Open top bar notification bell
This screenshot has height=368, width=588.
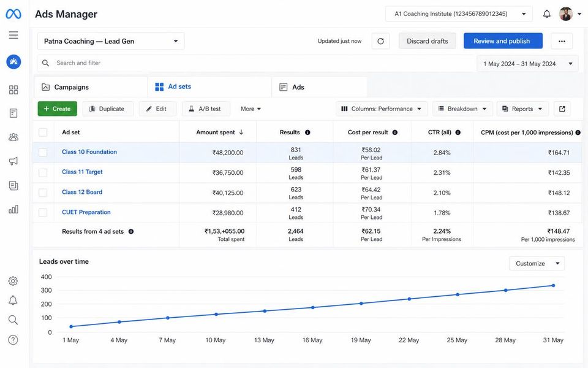click(x=547, y=14)
